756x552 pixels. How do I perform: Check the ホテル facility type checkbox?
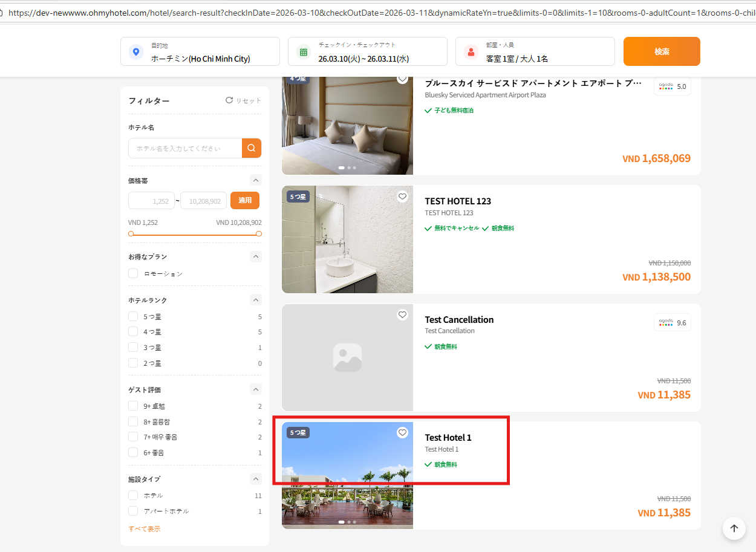tap(133, 495)
